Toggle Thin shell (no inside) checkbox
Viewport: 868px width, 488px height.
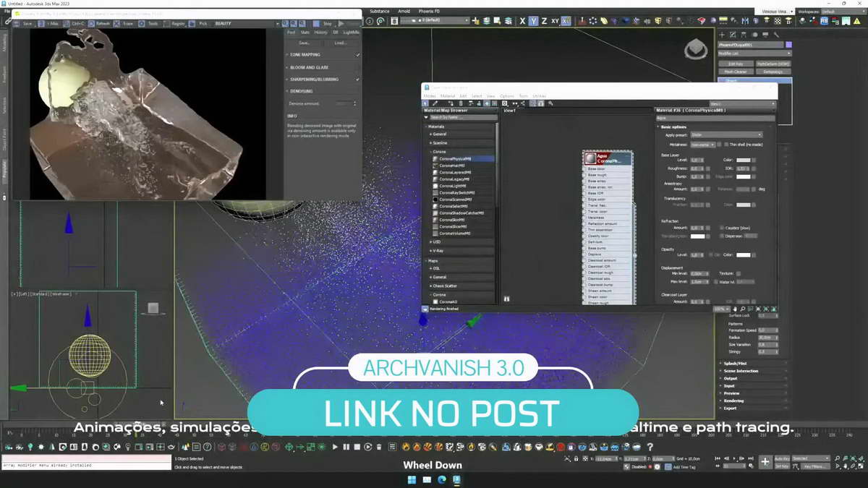pos(726,145)
